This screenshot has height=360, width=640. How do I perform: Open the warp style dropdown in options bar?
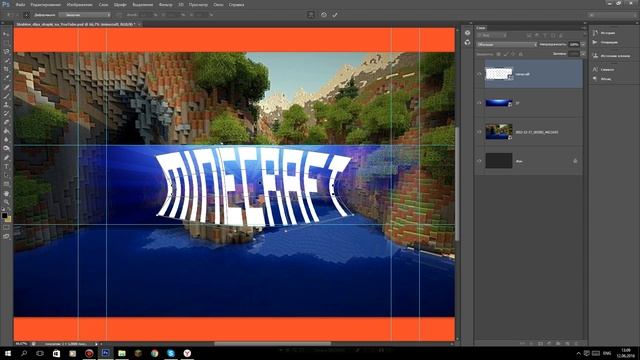coord(85,15)
